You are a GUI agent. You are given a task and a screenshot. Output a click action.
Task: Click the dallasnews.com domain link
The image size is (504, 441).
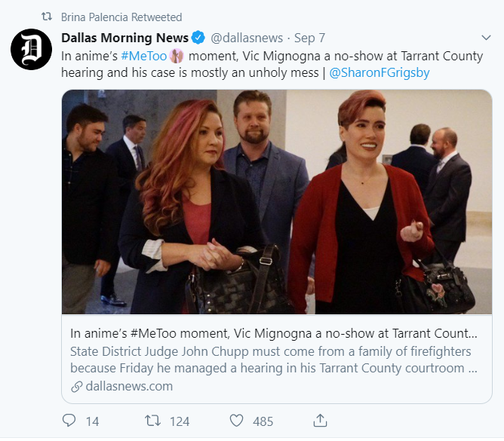[x=129, y=387]
